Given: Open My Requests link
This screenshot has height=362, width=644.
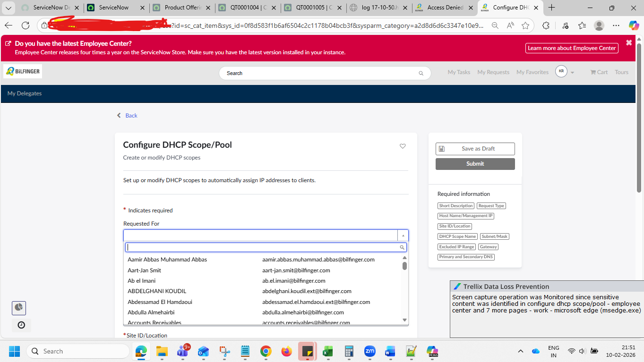Looking at the screenshot, I should click(x=493, y=72).
